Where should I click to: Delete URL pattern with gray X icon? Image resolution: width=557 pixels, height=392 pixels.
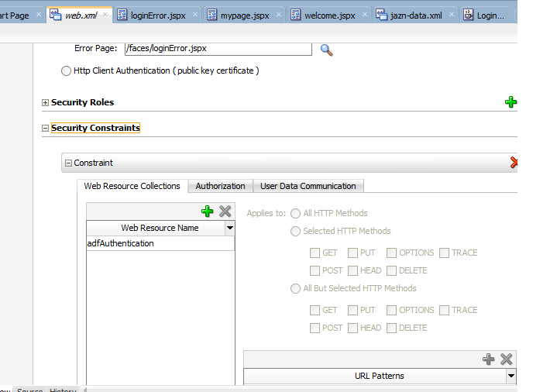pos(506,359)
